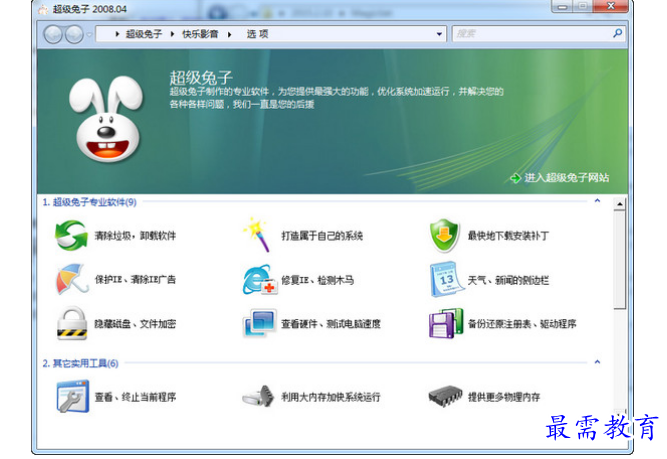
Task: Expand arrow before 超级兔子 breadcrumb
Action: [117, 34]
